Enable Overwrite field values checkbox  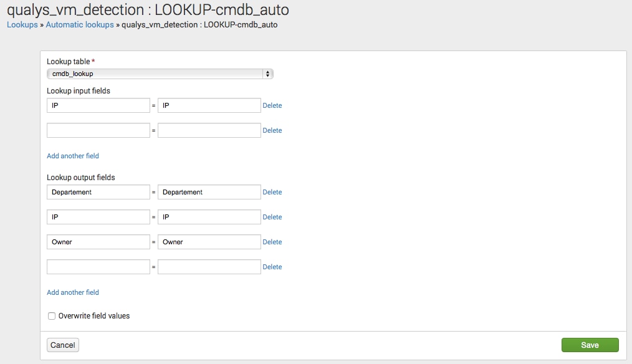pyautogui.click(x=52, y=316)
